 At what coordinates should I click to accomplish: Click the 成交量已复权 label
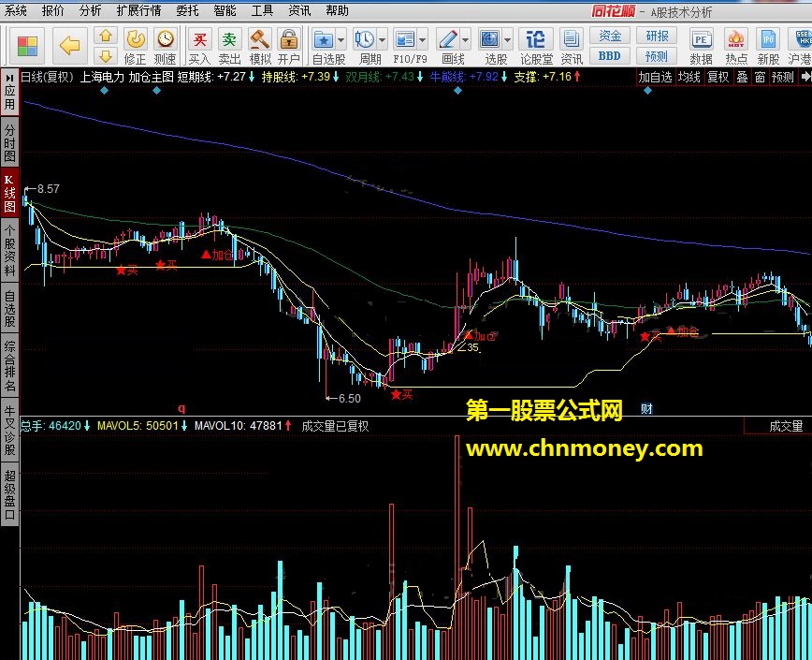tap(335, 426)
